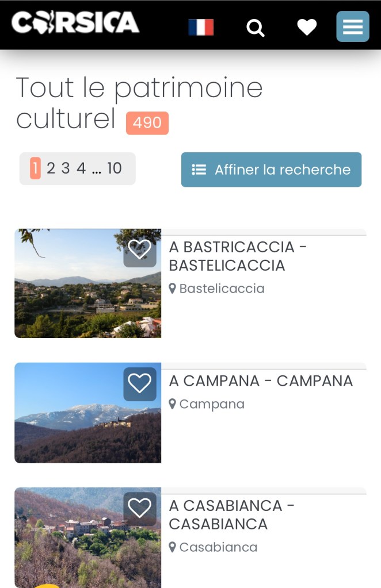This screenshot has height=588, width=381.
Task: Expand the hamburger navigation menu
Action: tap(353, 26)
